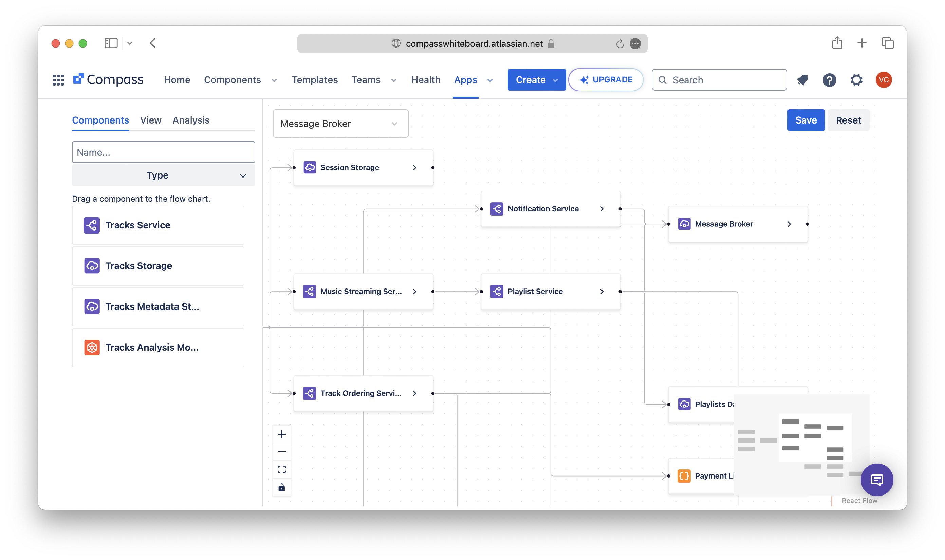Screen dimensions: 945x560
Task: Open the notifications bell
Action: (802, 80)
